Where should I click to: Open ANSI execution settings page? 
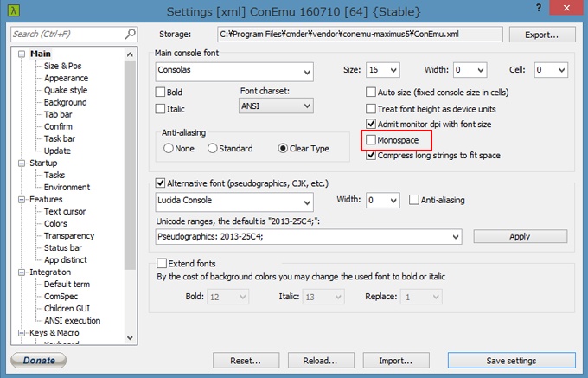click(72, 321)
